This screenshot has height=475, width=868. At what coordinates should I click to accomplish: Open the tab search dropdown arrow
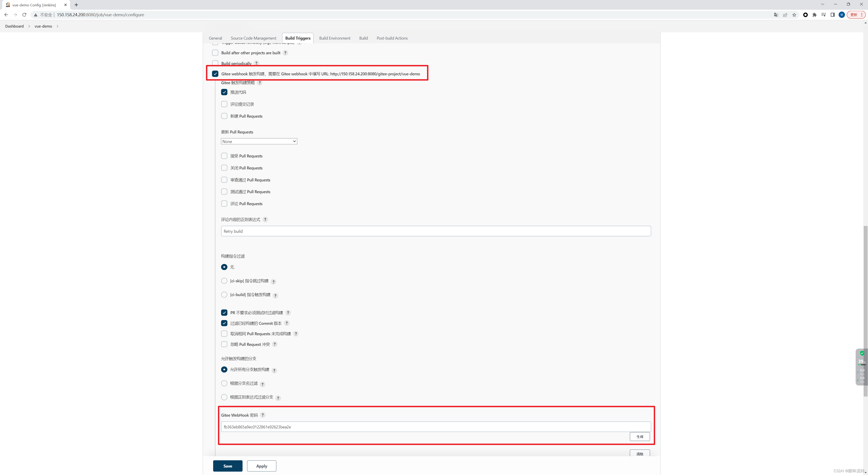tap(823, 4)
